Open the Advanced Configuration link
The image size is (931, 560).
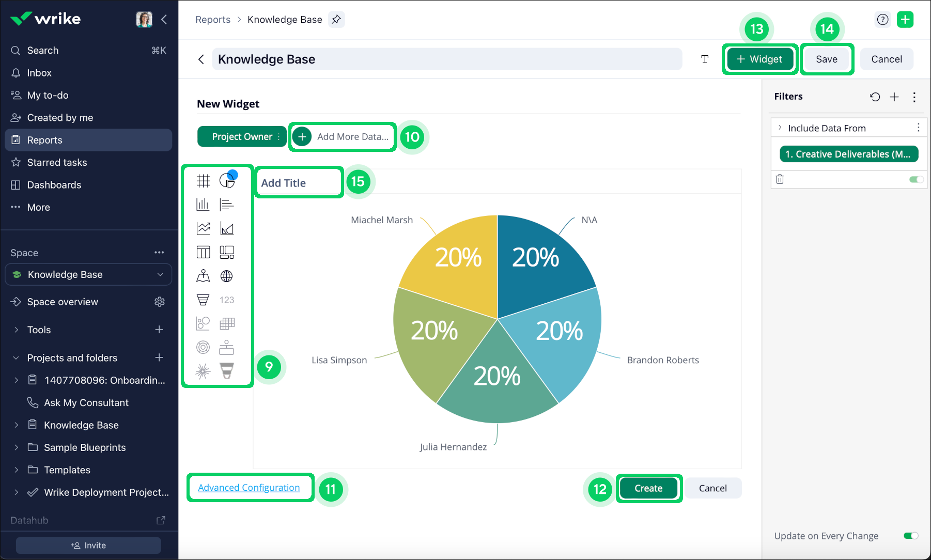[x=249, y=488]
